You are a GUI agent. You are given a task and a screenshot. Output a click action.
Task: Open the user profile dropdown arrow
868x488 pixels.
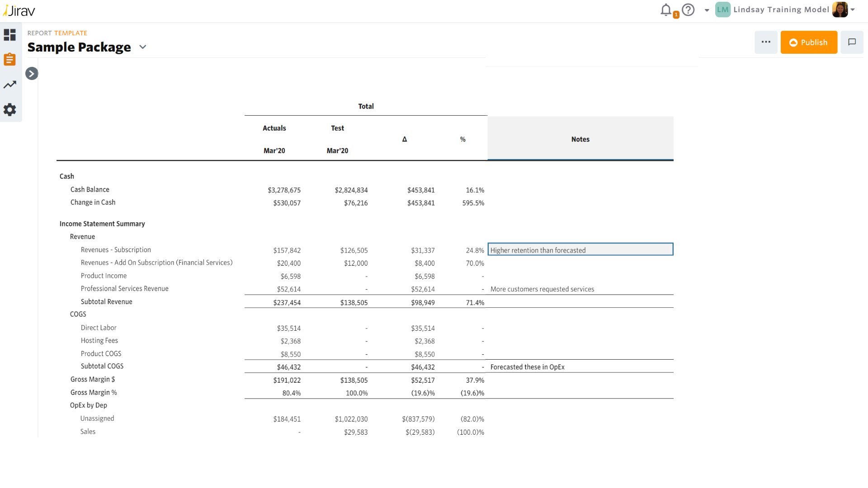point(853,9)
